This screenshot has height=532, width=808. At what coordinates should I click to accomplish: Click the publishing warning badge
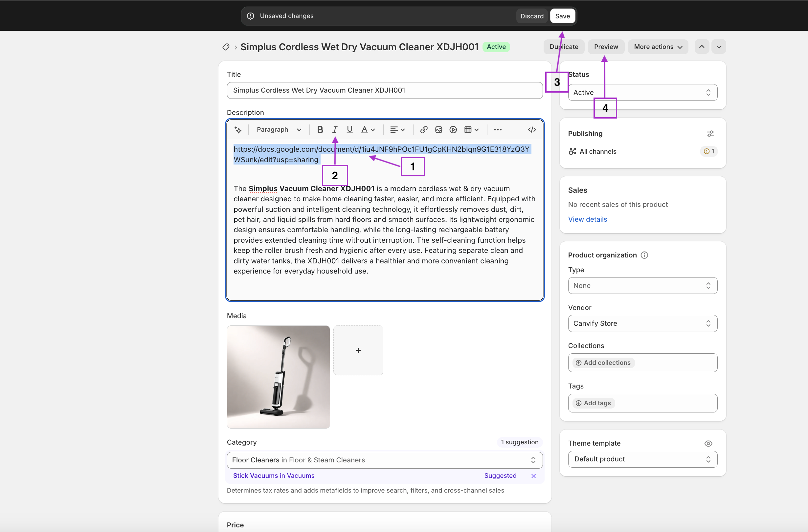(x=709, y=151)
